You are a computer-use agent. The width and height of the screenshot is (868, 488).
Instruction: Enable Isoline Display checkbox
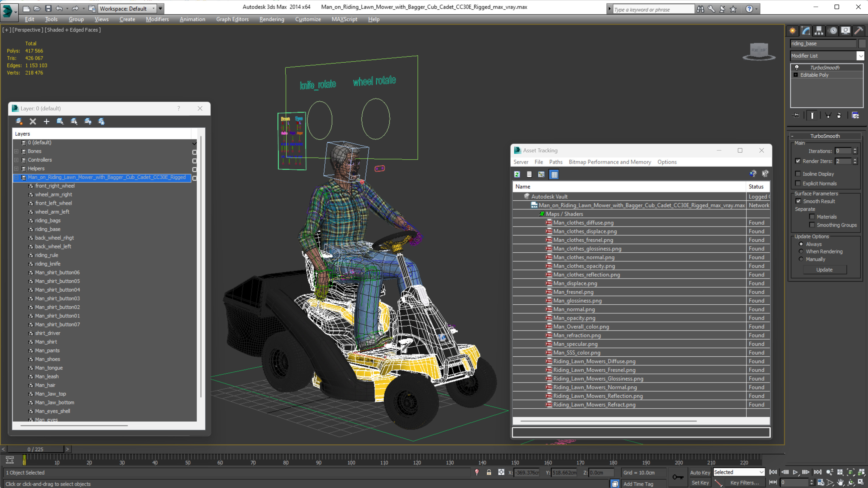coord(798,174)
